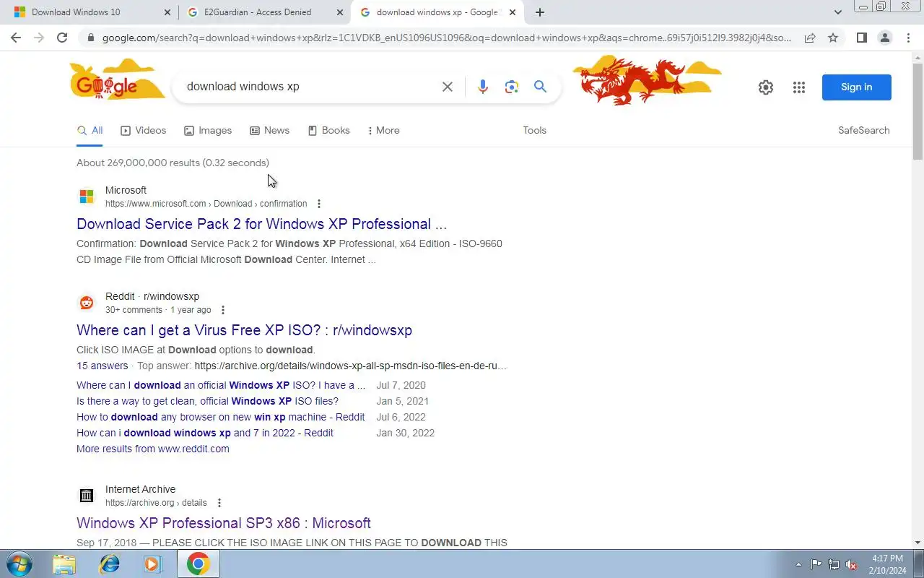Select the Books filter
Image resolution: width=924 pixels, height=578 pixels.
(328, 131)
